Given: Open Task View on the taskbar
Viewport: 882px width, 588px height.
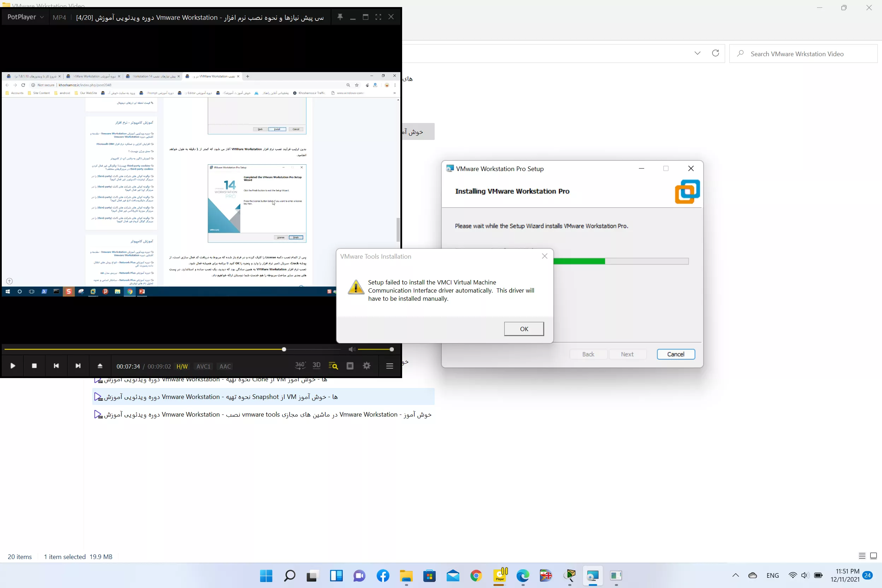Looking at the screenshot, I should point(312,576).
